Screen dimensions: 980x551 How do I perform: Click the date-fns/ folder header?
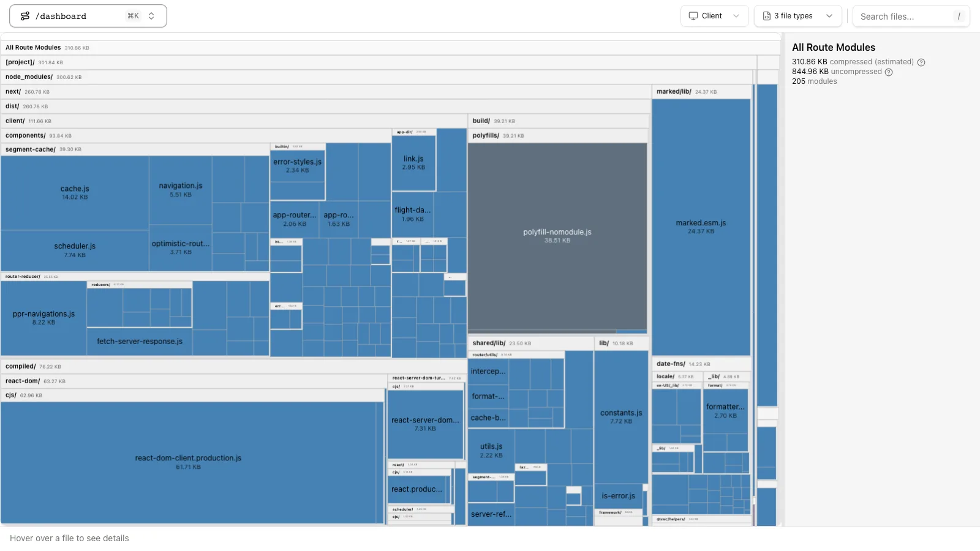(x=701, y=364)
